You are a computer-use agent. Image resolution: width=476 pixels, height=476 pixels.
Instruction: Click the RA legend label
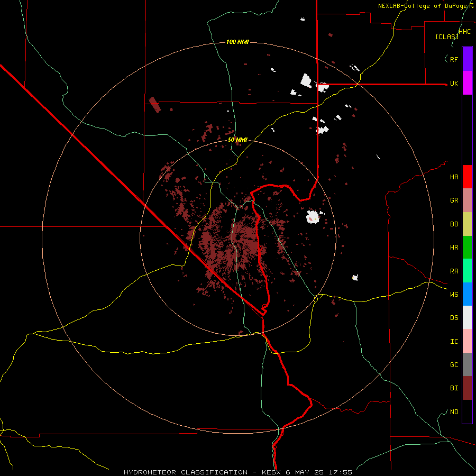click(454, 271)
